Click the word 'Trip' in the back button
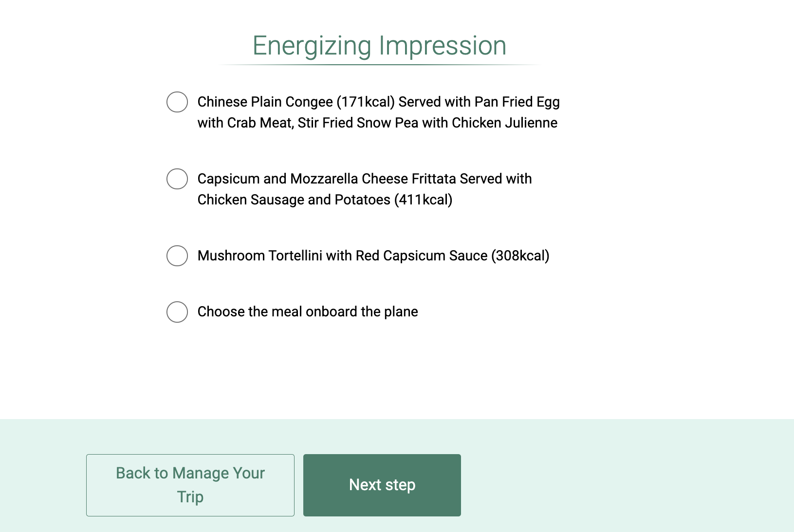Screen dimensions: 794x532 (190, 497)
